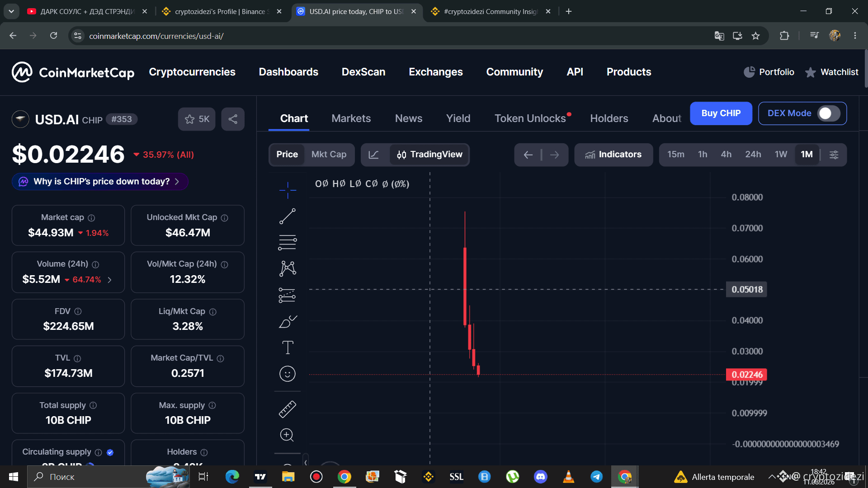Screen dimensions: 868x488
Task: Switch to the Yield tab
Action: pos(458,119)
